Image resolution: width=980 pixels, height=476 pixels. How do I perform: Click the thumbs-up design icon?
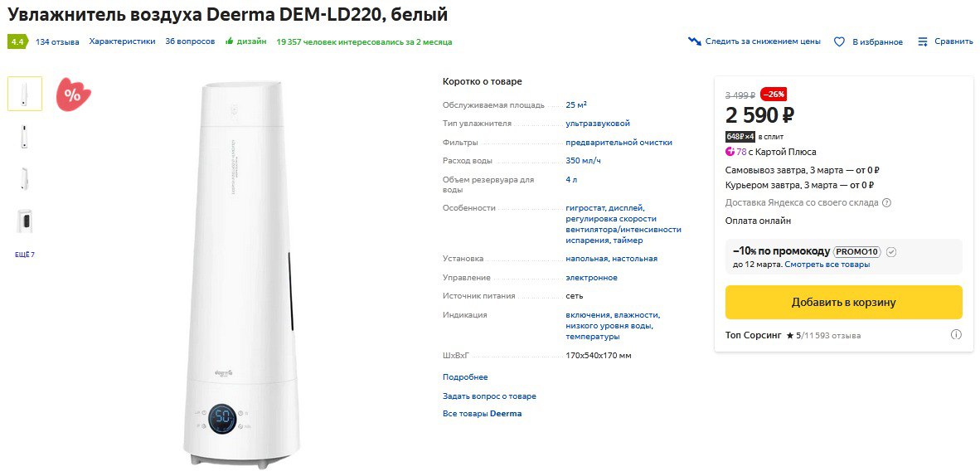click(x=230, y=41)
